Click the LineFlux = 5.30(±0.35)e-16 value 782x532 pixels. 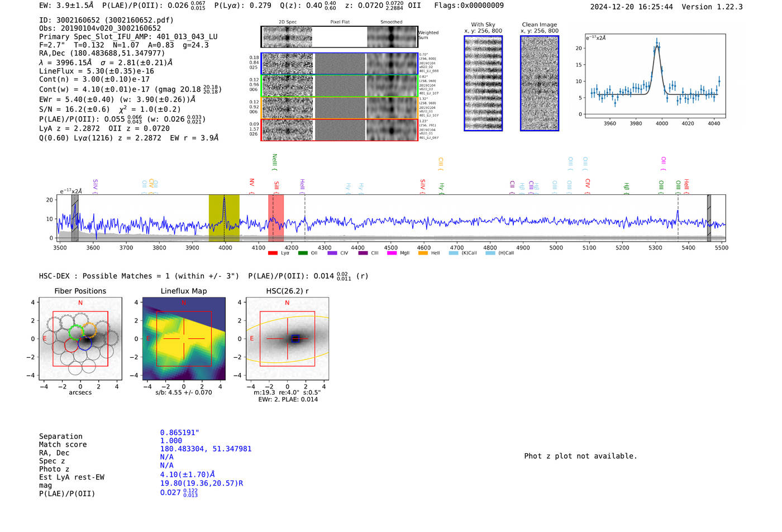click(97, 71)
